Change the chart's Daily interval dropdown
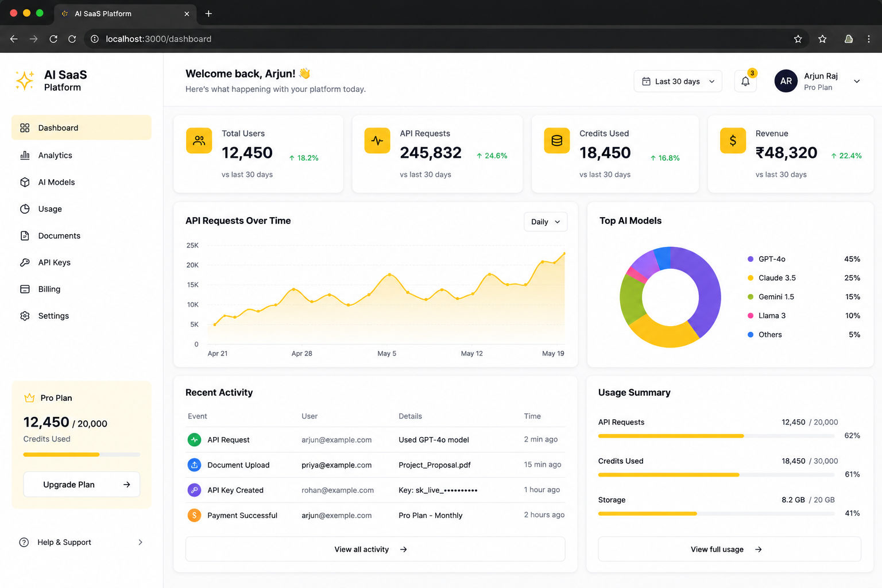 546,222
